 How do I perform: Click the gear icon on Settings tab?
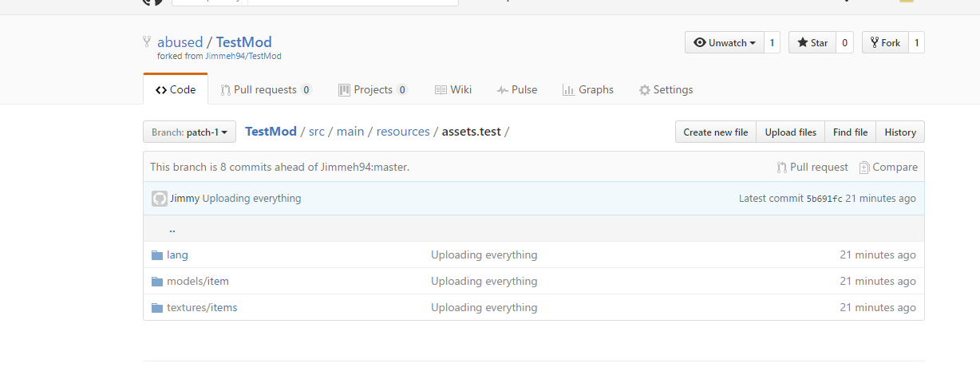click(x=645, y=90)
